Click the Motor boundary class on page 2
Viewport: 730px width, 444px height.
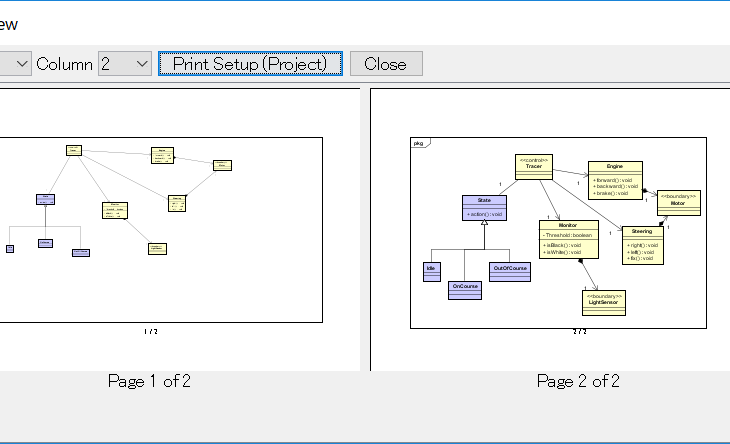(678, 201)
